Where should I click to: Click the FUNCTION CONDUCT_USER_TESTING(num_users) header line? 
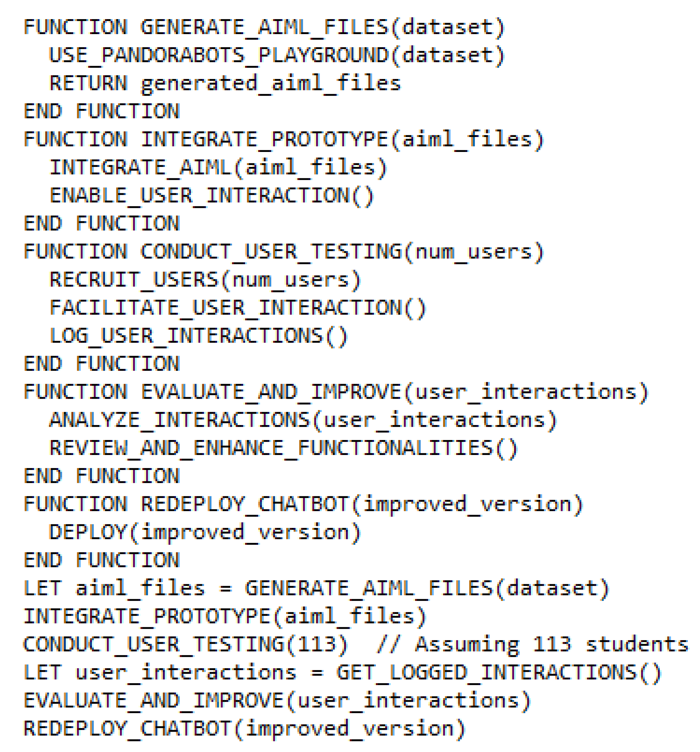(x=283, y=252)
